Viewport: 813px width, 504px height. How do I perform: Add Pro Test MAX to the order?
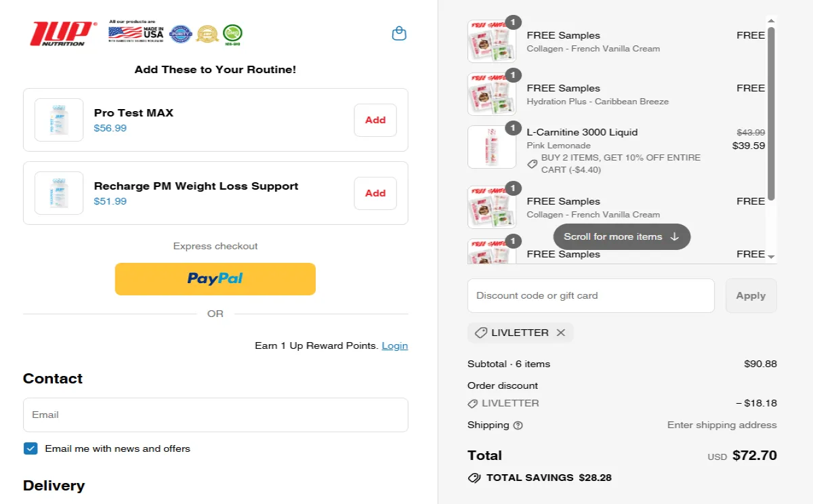[x=375, y=120]
